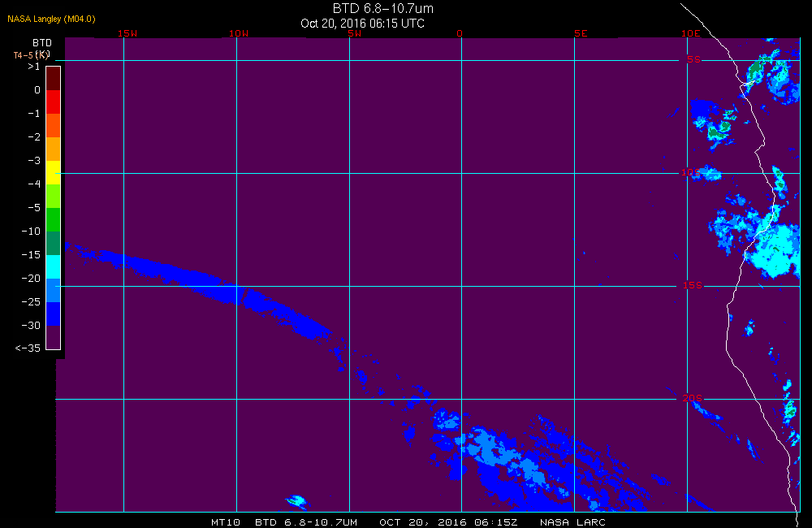This screenshot has height=528, width=812.
Task: Pick the teal green legend swatch
Action: pos(54,243)
